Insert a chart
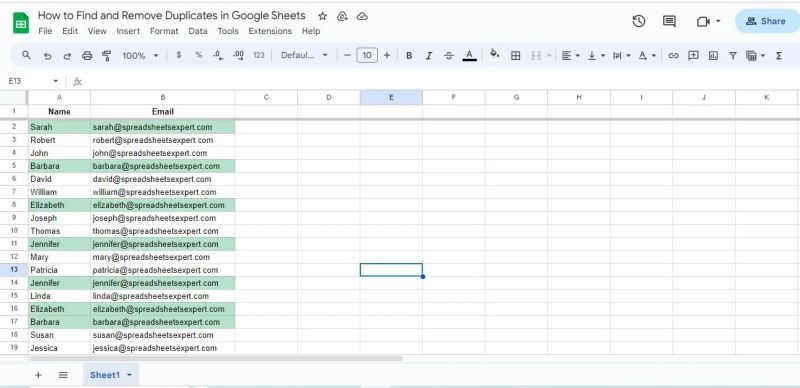The height and width of the screenshot is (388, 800). pos(713,56)
